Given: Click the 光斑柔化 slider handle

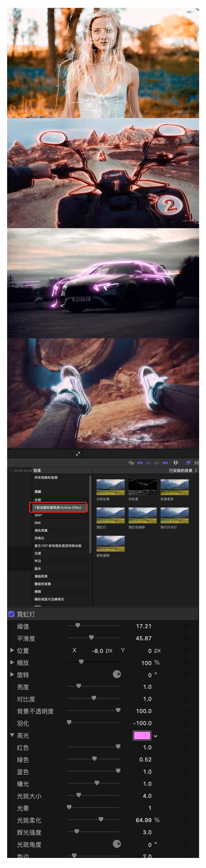Looking at the screenshot, I should tap(101, 819).
